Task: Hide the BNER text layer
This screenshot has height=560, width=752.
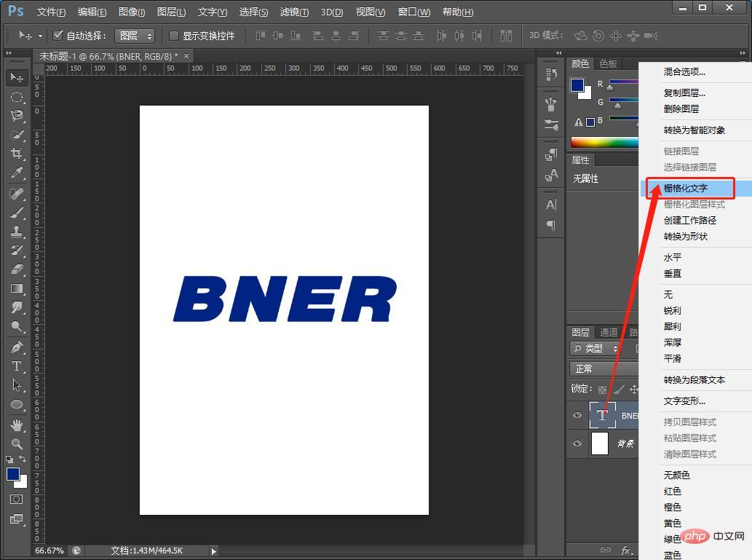Action: 577,415
